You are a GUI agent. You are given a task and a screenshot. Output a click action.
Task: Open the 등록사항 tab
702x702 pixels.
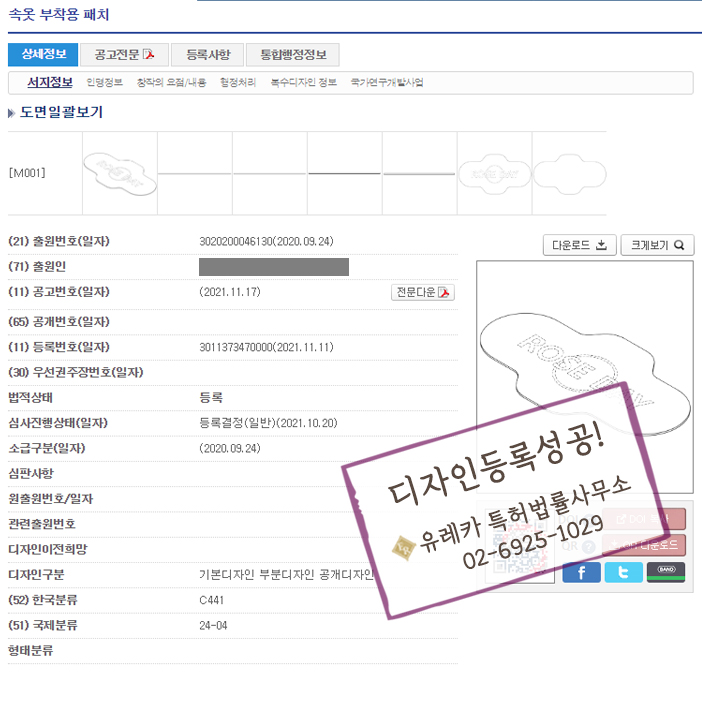[207, 54]
